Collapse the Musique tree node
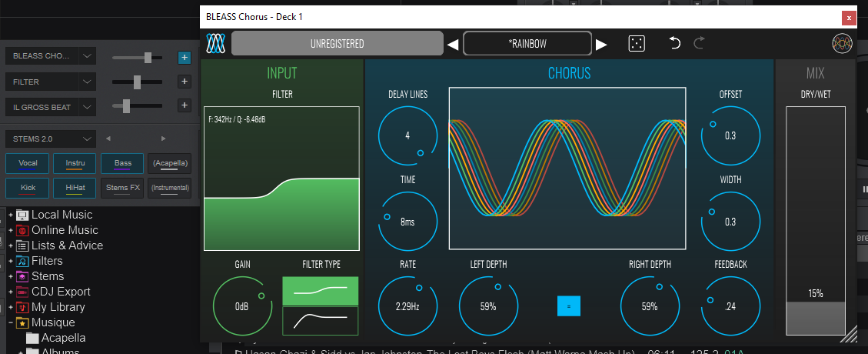This screenshot has width=868, height=354. pyautogui.click(x=11, y=323)
